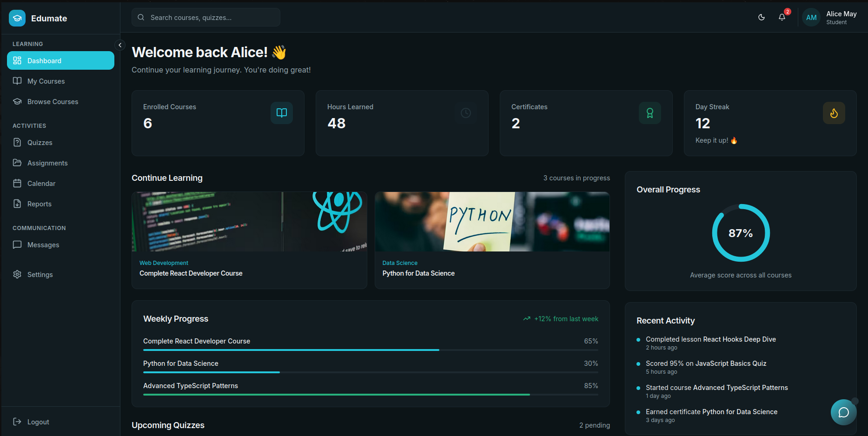This screenshot has height=436, width=868.
Task: Click the Day Streak flame icon
Action: [x=834, y=113]
